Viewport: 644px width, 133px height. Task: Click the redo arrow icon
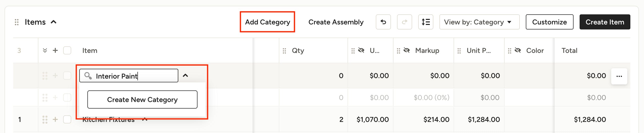[x=404, y=22]
